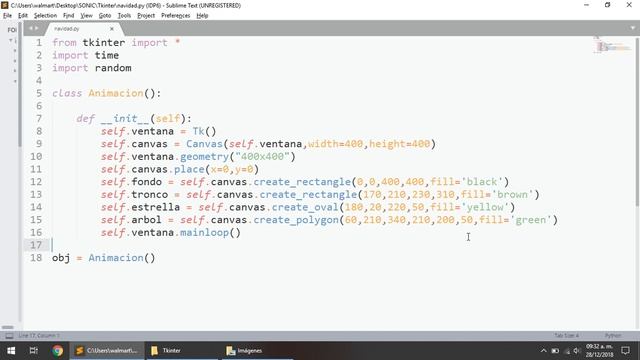
Task: Click the network tray icon
Action: click(567, 351)
